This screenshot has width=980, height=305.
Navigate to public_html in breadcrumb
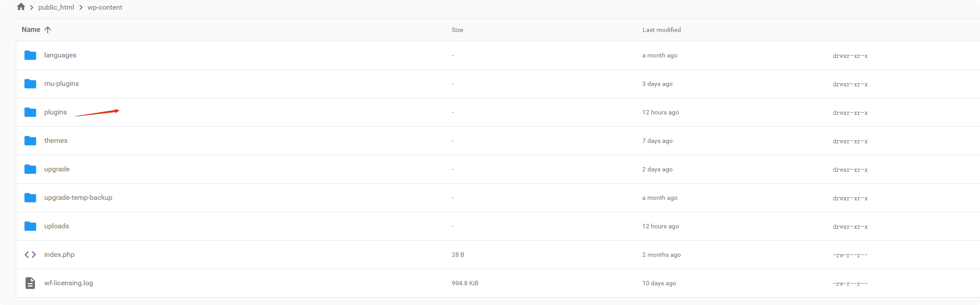[56, 7]
